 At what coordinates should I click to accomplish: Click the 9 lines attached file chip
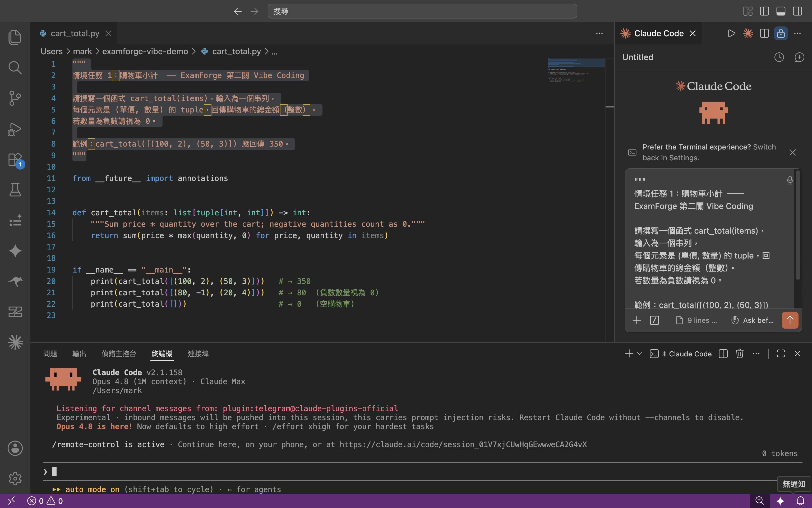coord(696,320)
